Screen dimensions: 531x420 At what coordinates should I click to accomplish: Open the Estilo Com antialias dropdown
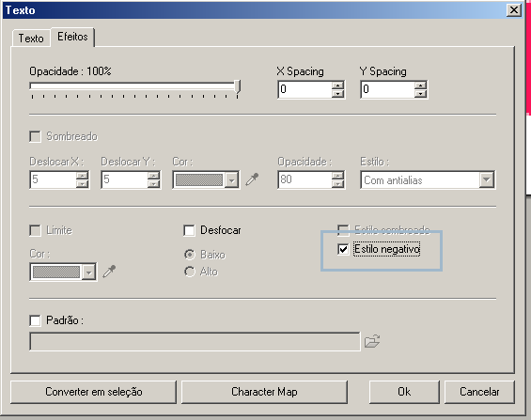tap(487, 179)
